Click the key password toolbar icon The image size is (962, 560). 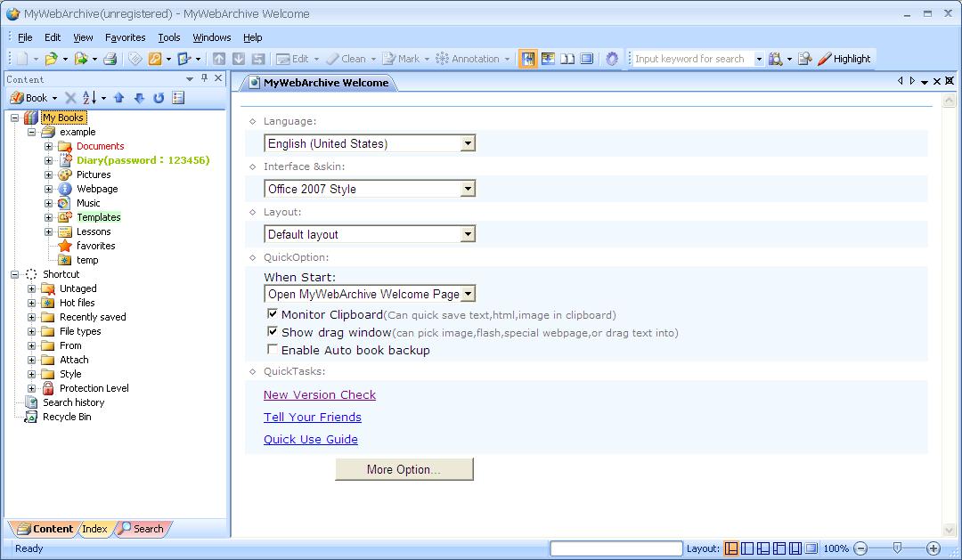155,59
